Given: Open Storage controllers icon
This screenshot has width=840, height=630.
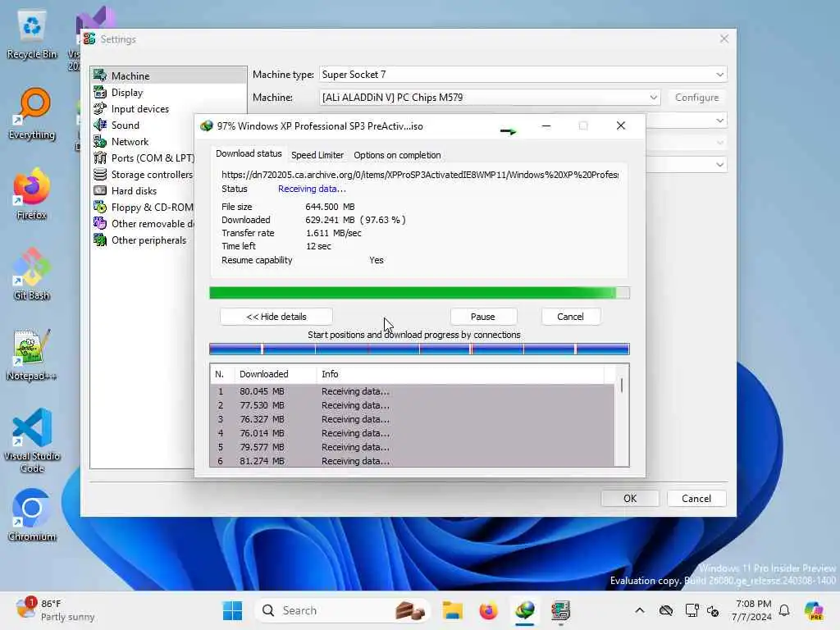Looking at the screenshot, I should tap(100, 174).
